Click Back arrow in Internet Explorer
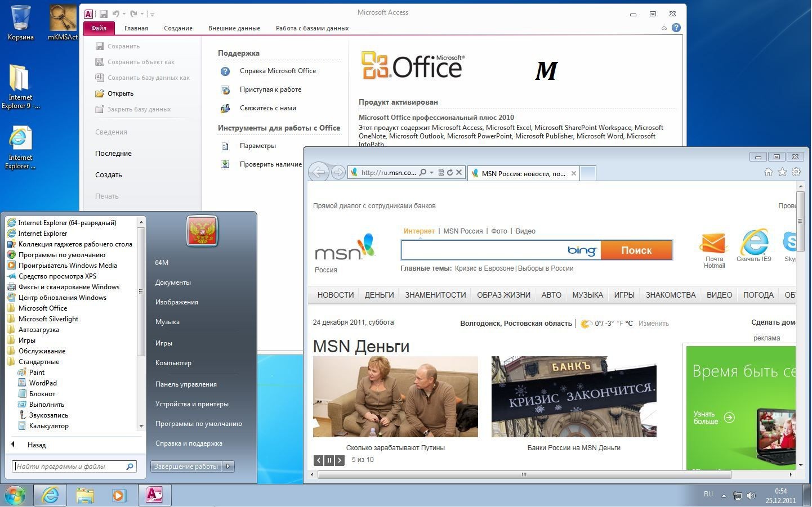 point(319,172)
